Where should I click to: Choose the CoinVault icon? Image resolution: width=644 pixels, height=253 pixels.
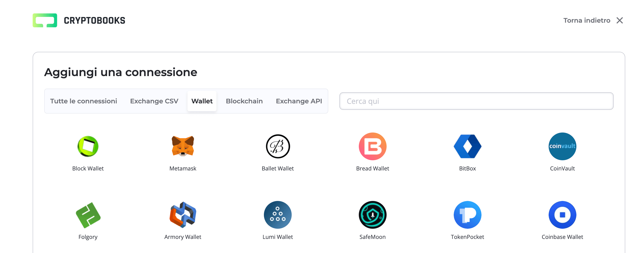tap(562, 146)
